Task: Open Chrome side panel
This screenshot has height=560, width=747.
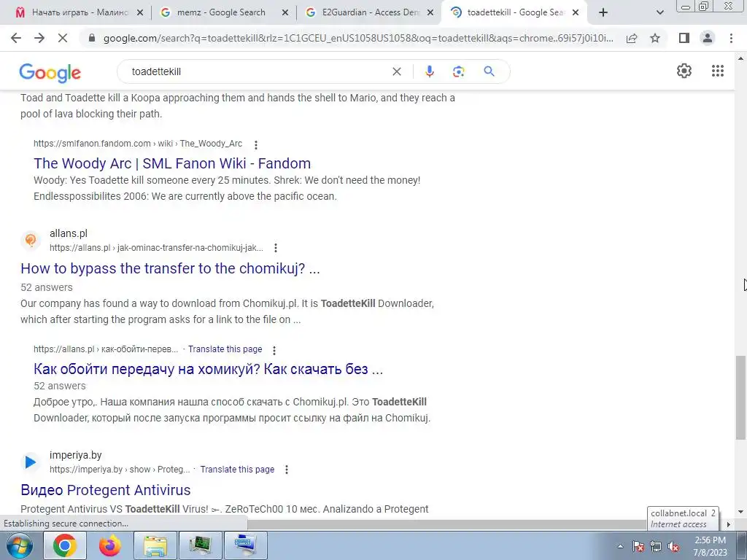Action: coord(684,38)
